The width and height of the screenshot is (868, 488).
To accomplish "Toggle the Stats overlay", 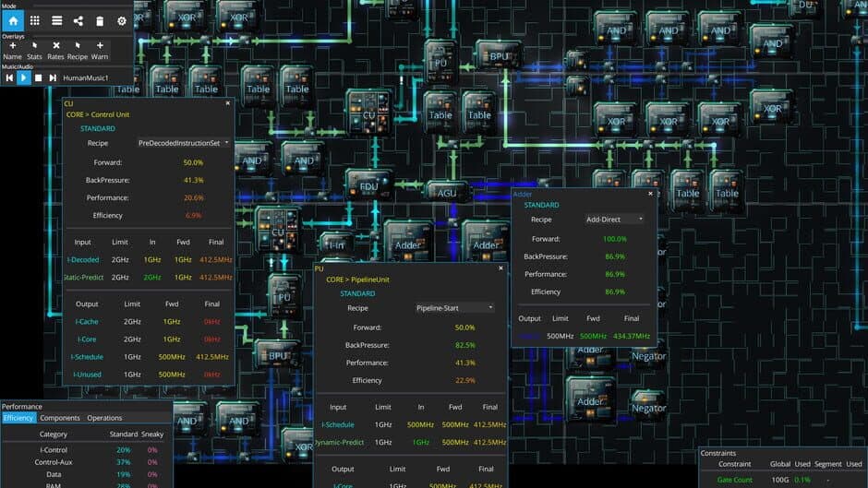I will [34, 50].
